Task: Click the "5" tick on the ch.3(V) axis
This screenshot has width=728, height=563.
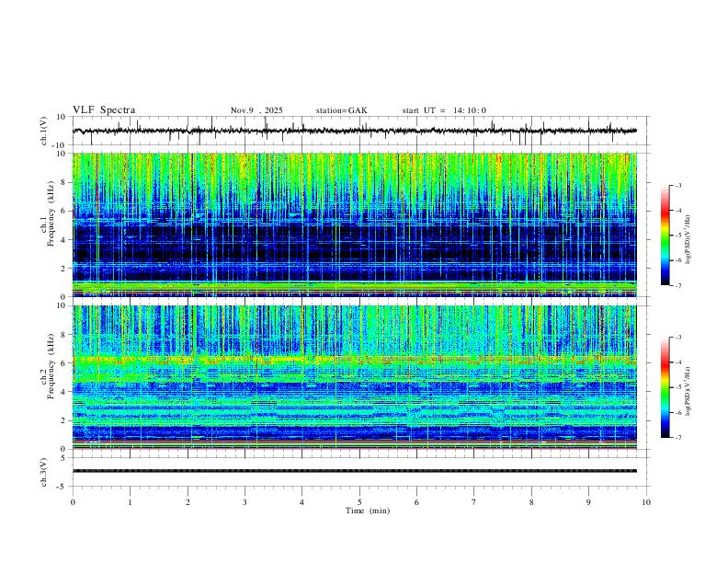Action: 63,457
